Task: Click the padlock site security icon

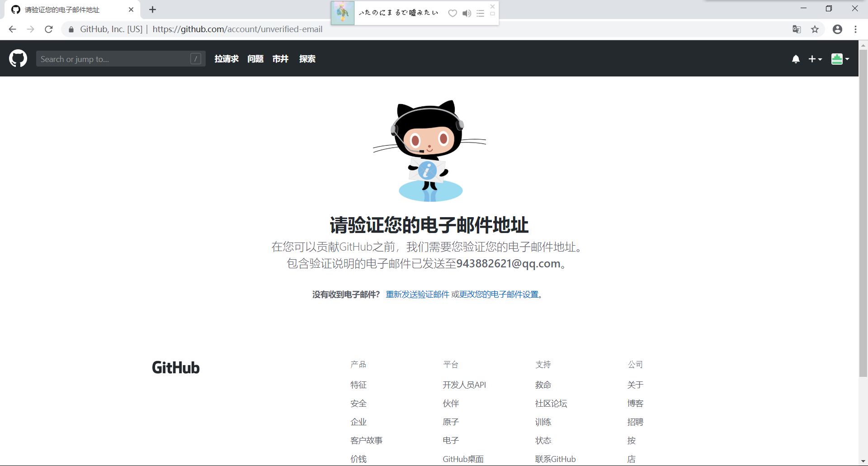Action: point(71,29)
